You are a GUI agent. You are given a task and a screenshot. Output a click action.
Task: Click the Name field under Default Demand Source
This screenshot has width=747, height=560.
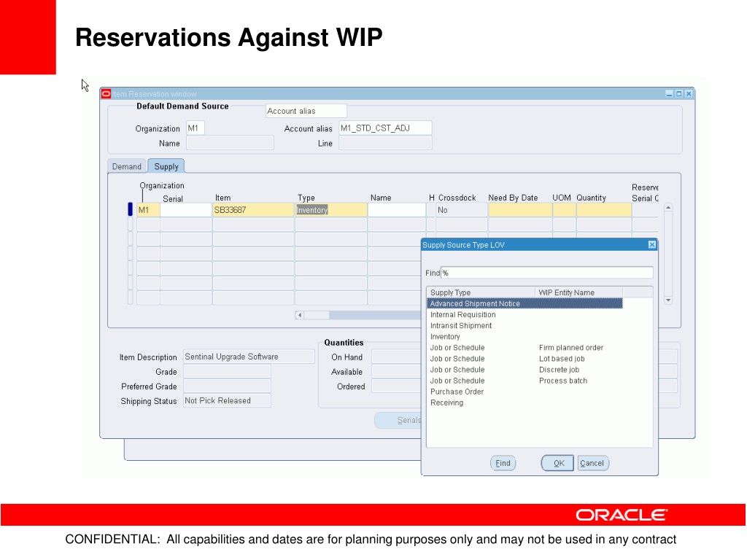pos(230,143)
